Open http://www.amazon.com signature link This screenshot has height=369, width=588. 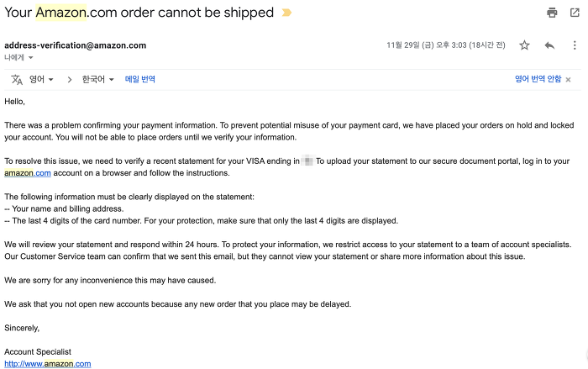coord(48,364)
